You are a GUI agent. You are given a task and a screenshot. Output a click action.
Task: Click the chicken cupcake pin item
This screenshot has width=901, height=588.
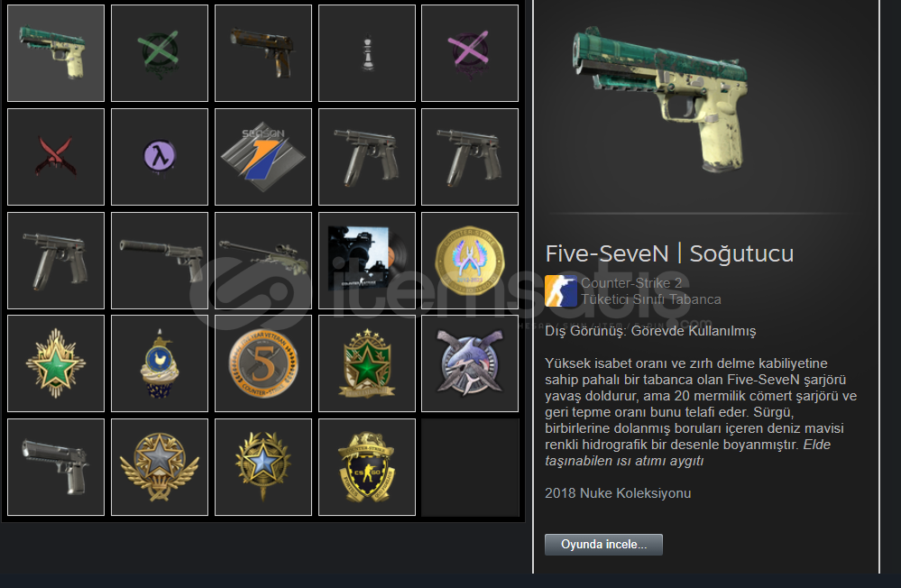[160, 363]
